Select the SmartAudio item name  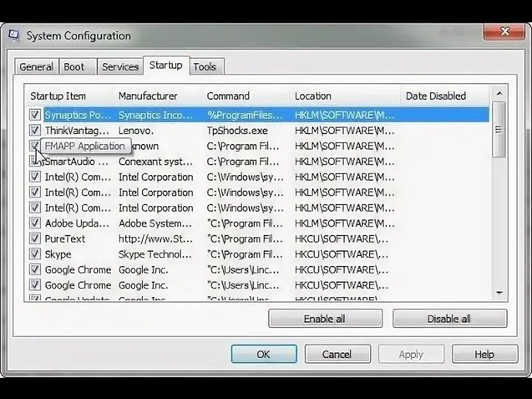tap(76, 161)
